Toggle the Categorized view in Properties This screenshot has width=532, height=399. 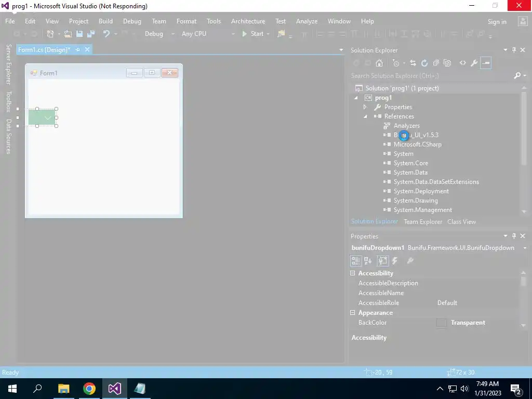coord(355,261)
